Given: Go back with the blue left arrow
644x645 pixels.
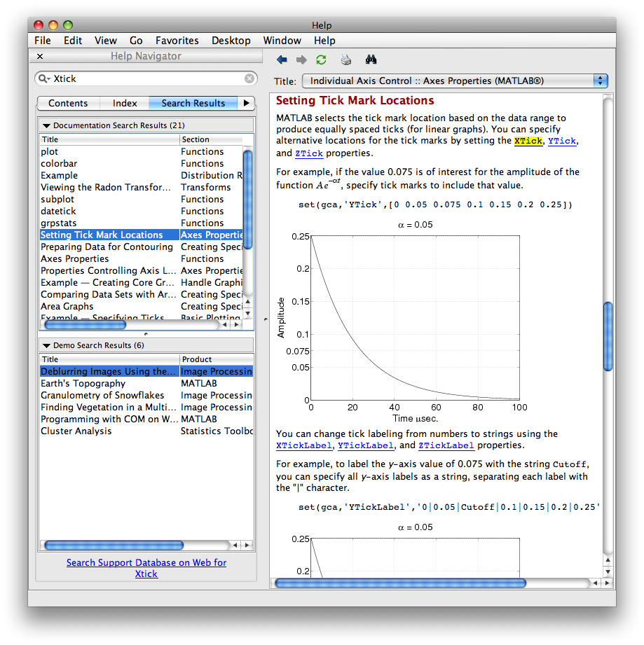Looking at the screenshot, I should 282,60.
